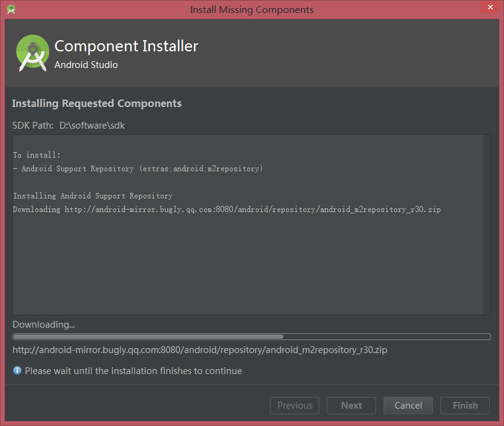Click the large Android Studio logo
This screenshot has width=504, height=426.
click(x=33, y=53)
